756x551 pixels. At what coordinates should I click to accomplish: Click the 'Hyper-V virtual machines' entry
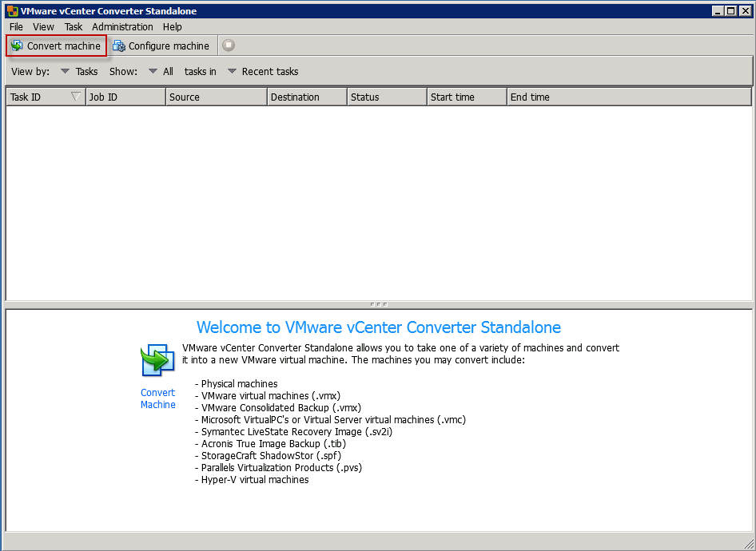tap(255, 480)
